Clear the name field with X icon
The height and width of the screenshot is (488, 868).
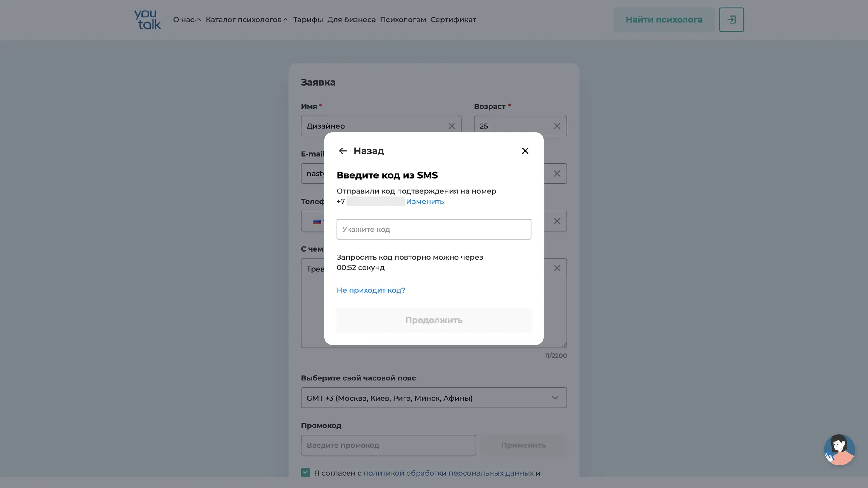tap(451, 126)
